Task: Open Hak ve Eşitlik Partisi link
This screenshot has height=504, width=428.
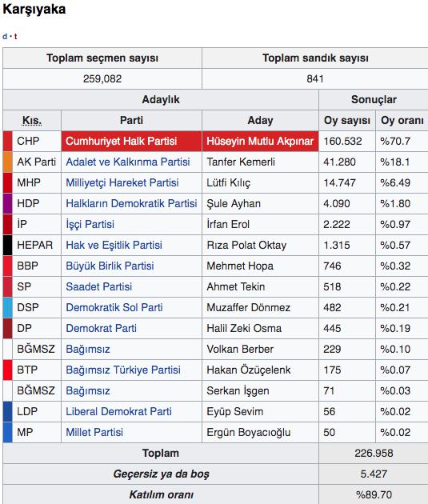Action: pyautogui.click(x=114, y=246)
